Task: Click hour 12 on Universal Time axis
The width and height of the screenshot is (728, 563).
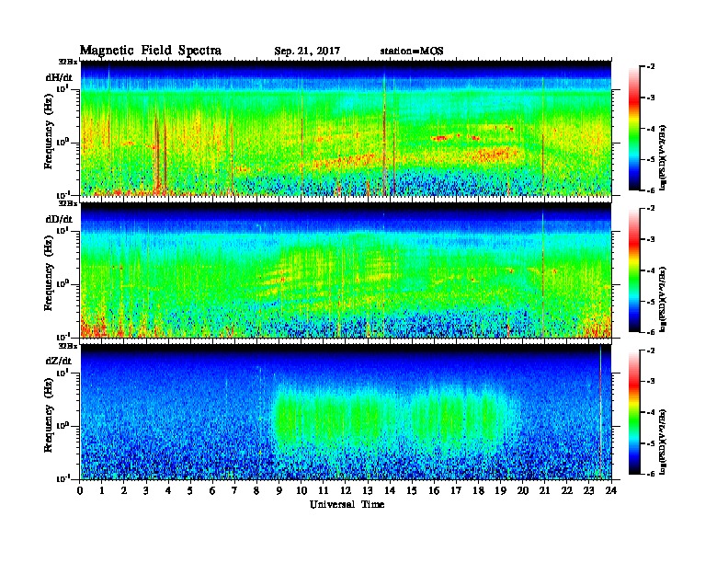Action: click(346, 490)
